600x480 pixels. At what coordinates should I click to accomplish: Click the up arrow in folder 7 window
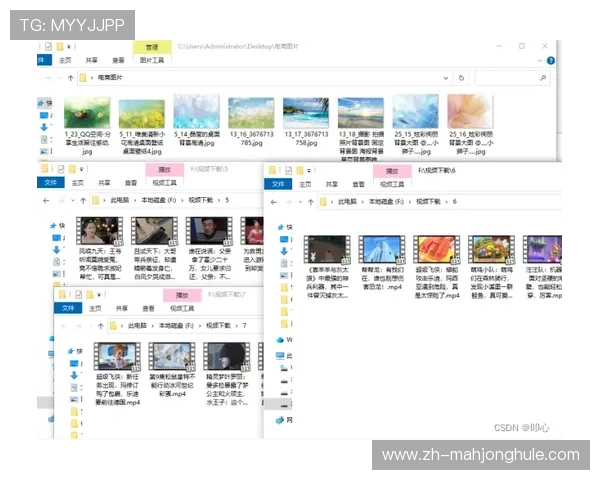coord(101,326)
